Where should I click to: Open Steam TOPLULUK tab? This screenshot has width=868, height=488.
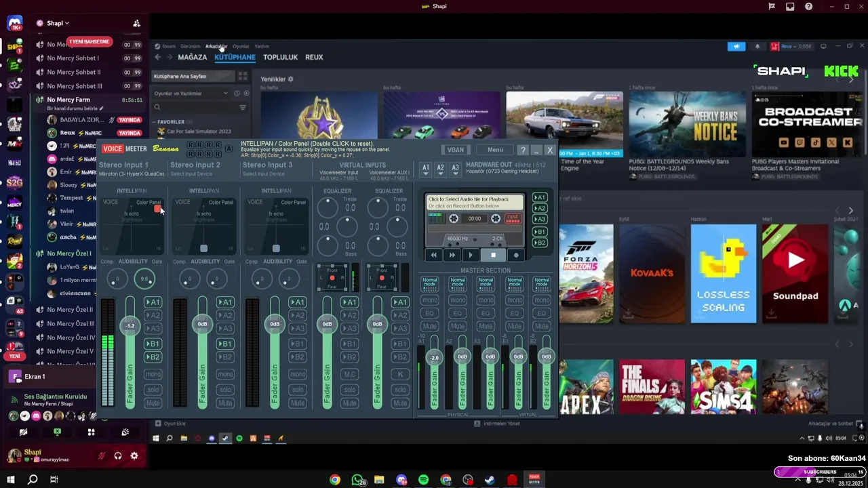coord(280,58)
